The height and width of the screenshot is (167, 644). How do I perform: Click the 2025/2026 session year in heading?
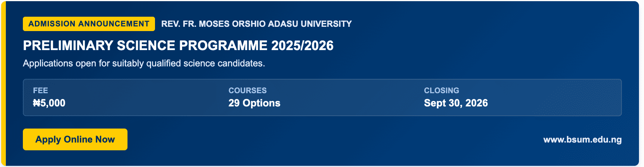[x=302, y=45]
